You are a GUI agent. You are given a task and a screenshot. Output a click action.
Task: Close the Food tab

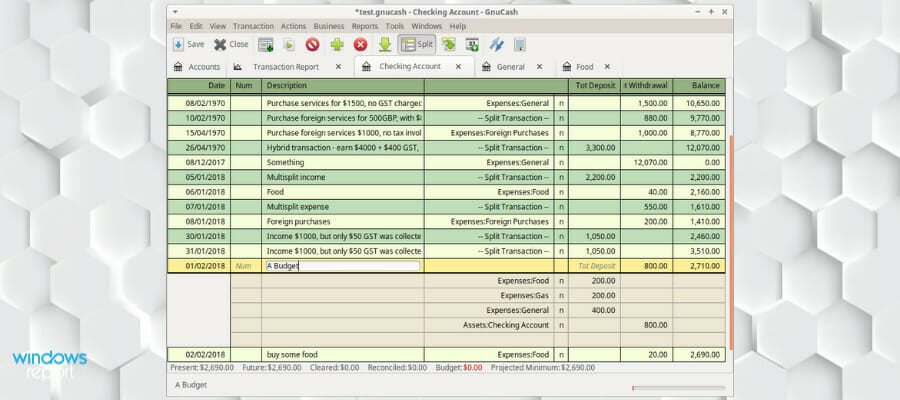[607, 67]
